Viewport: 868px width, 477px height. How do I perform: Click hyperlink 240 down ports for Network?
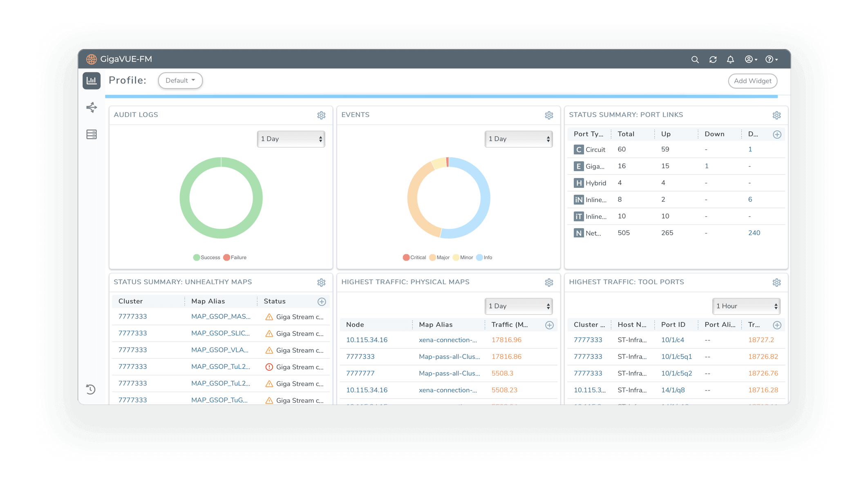tap(754, 233)
